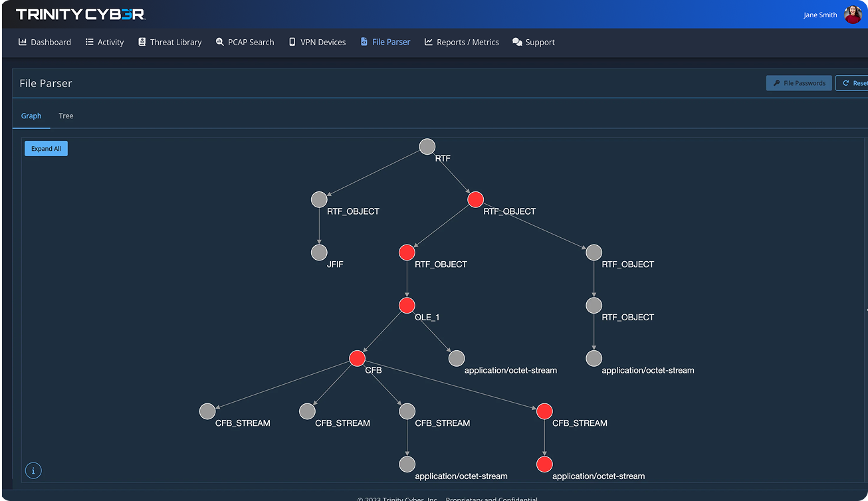Click the VPN Devices phone icon
Viewport: 868px width, 501px height.
tap(292, 42)
